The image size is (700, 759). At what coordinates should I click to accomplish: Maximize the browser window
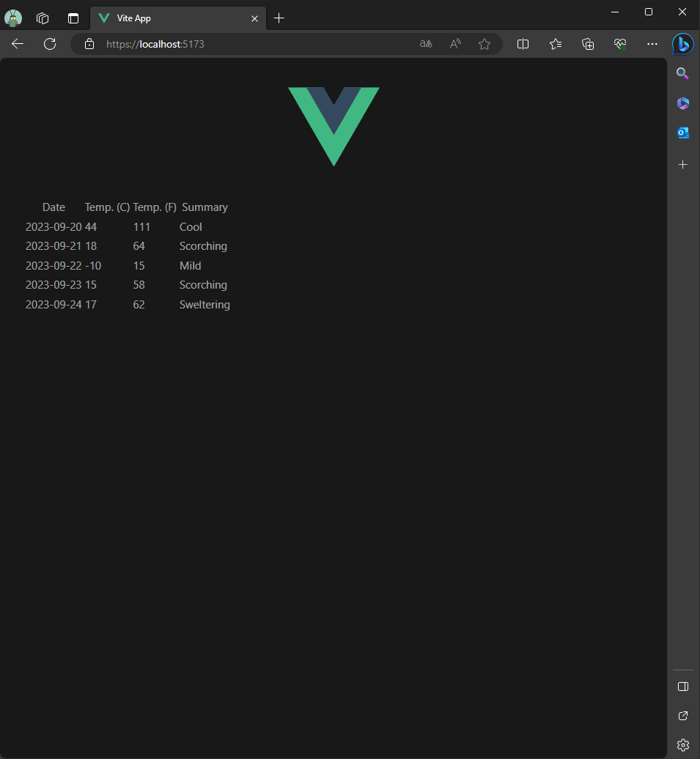click(649, 12)
